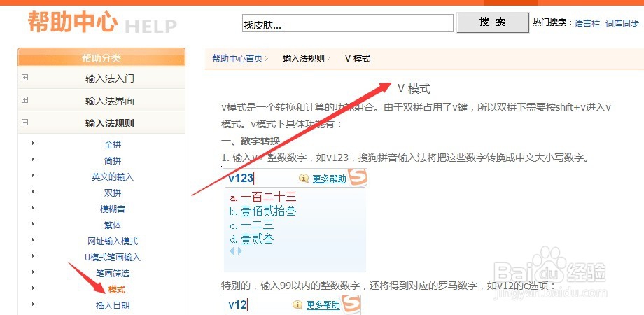Open the 网址输入模式 help topic
Viewport: 644px width, 315px height.
[113, 241]
